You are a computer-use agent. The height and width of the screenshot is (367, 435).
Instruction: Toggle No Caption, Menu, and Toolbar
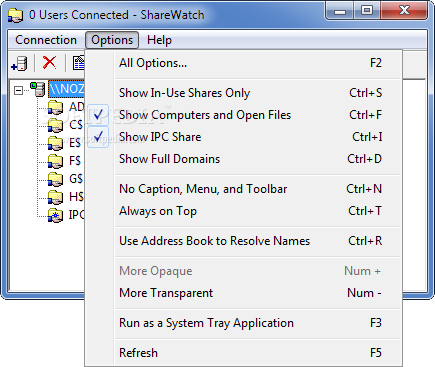pyautogui.click(x=243, y=189)
